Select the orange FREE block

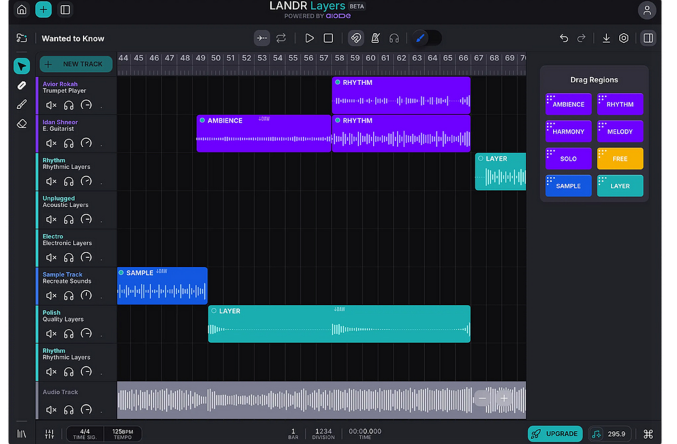click(620, 159)
